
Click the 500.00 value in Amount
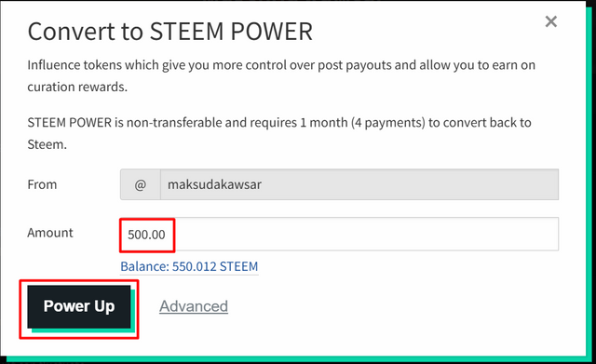click(146, 235)
